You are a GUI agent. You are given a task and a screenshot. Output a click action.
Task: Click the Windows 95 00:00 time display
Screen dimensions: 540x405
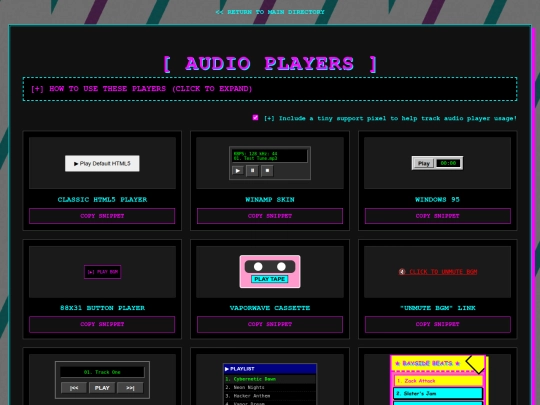(x=448, y=163)
